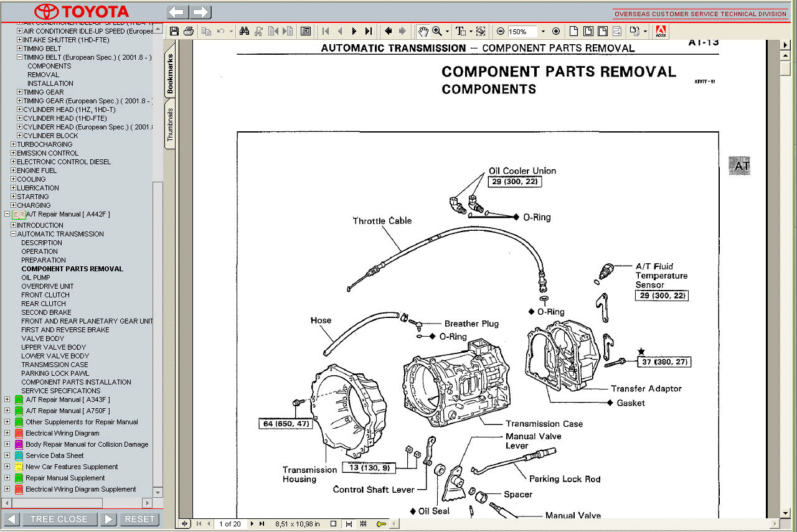Click the Adobe logo icon
This screenshot has width=797, height=532.
coord(661,31)
